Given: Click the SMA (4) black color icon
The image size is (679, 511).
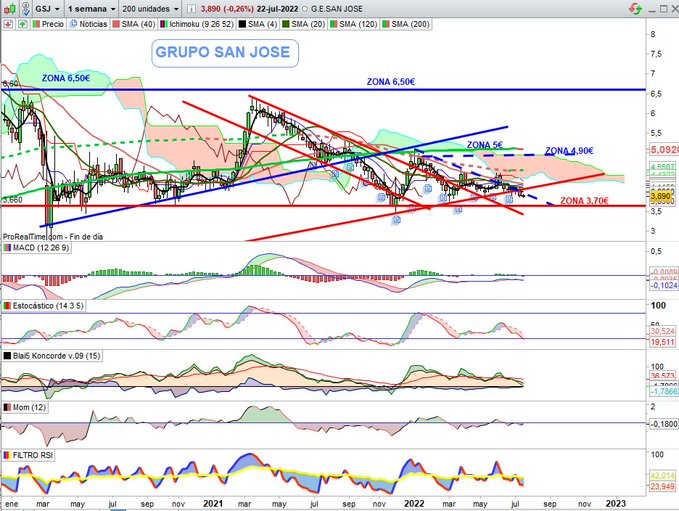Looking at the screenshot, I should click(242, 24).
